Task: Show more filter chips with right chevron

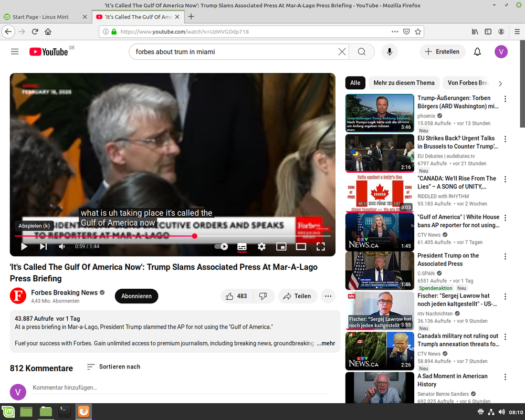Action: pyautogui.click(x=500, y=83)
